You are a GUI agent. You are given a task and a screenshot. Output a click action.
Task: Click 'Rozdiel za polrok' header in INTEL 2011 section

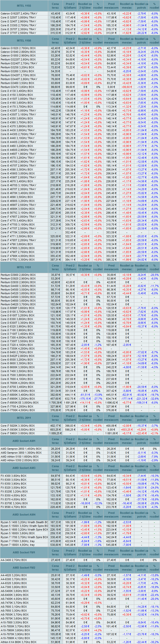(x=142, y=418)
